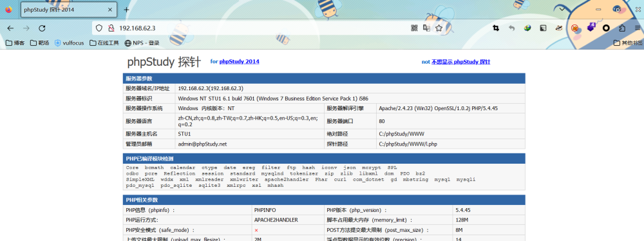Viewport: 644px width, 241px height.
Task: Open the 靶场 bookmarks folder
Action: [x=39, y=43]
